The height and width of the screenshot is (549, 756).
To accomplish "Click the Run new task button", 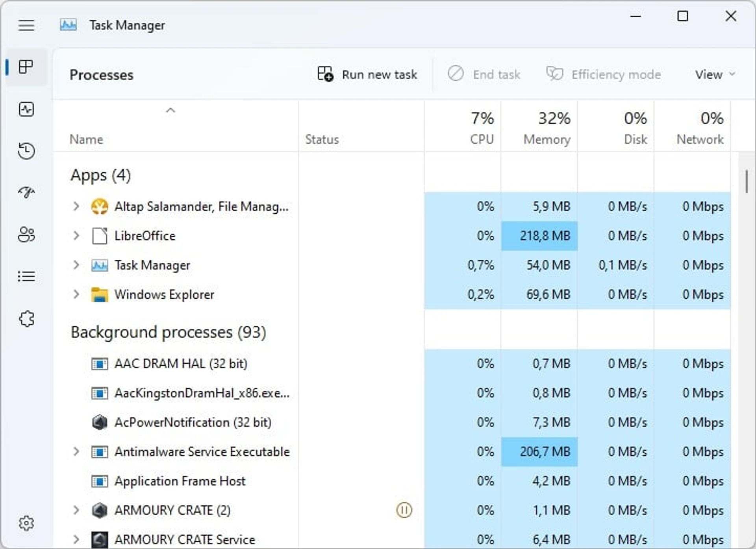I will (367, 74).
